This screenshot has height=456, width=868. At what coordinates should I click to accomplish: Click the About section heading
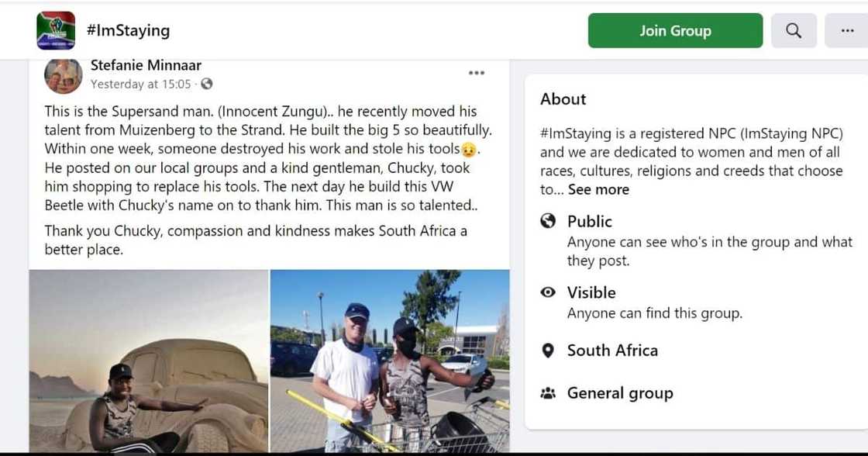coord(563,99)
